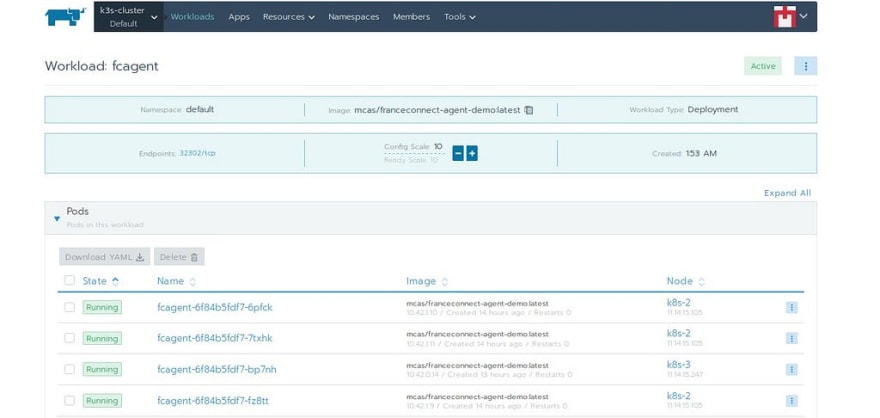
Task: Open the Namespaces page
Action: pyautogui.click(x=354, y=17)
